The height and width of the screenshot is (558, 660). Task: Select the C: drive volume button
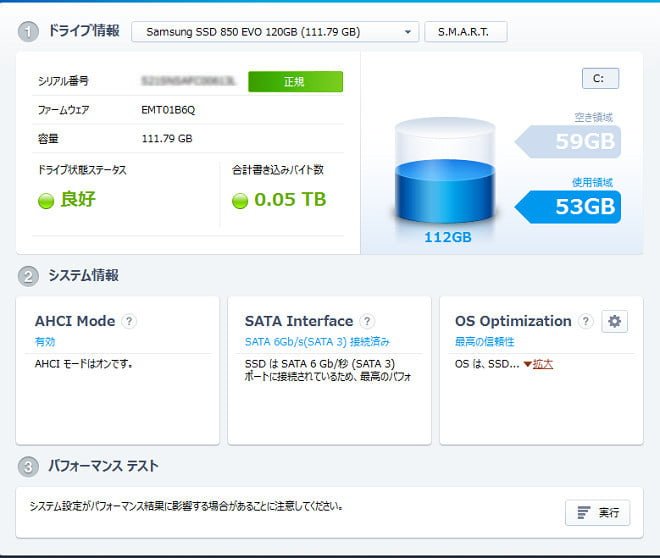click(x=600, y=78)
